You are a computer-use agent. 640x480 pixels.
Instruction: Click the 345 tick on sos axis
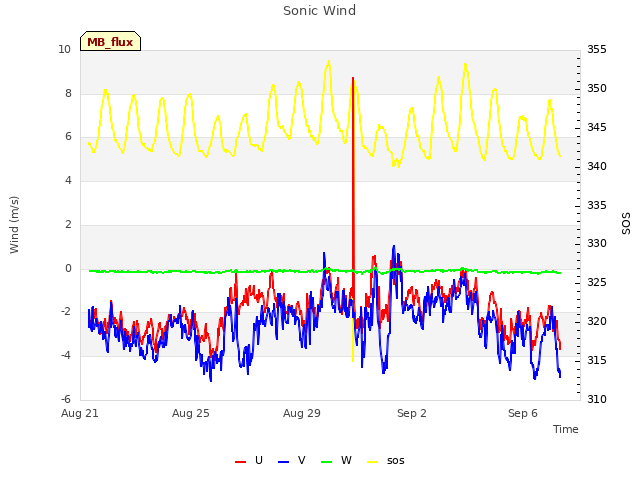pyautogui.click(x=597, y=127)
